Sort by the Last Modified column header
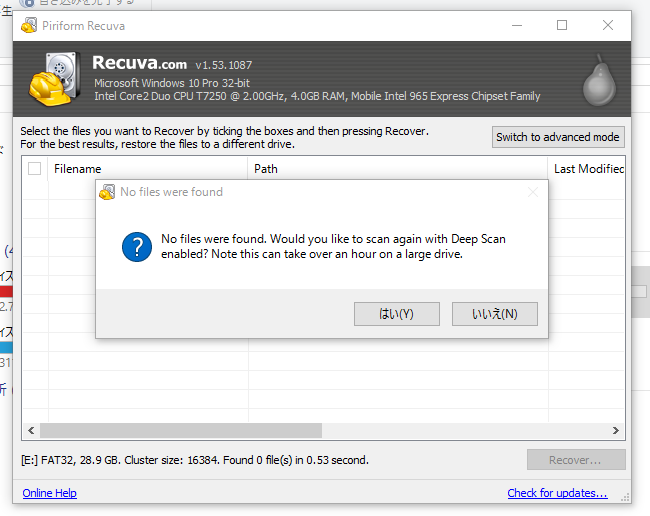This screenshot has height=516, width=650. [587, 169]
